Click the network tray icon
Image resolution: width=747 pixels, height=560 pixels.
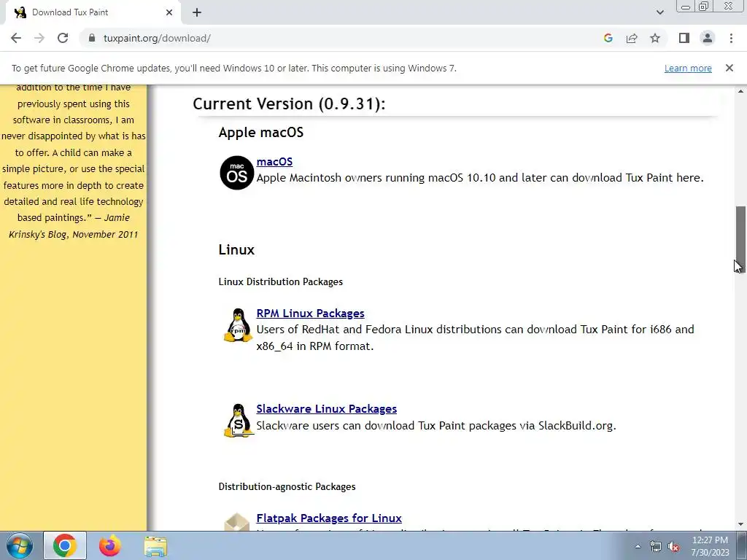656,546
